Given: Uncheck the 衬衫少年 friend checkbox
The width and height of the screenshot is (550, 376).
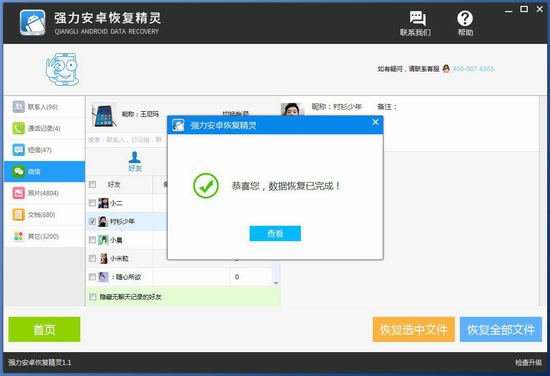Looking at the screenshot, I should point(92,221).
